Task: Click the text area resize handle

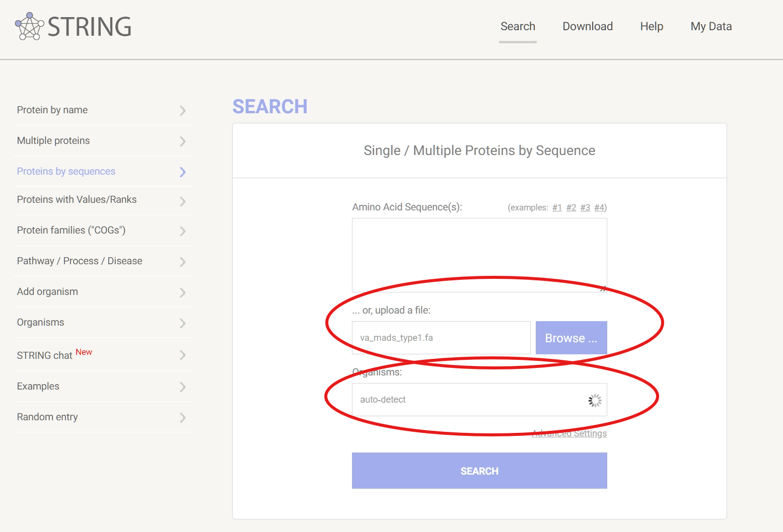Action: click(x=603, y=289)
